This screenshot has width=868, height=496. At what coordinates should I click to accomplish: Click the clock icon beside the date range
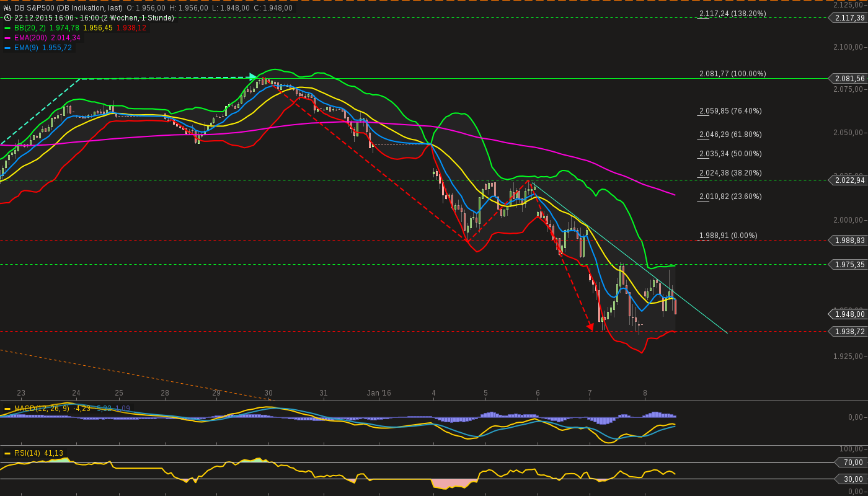click(x=7, y=18)
